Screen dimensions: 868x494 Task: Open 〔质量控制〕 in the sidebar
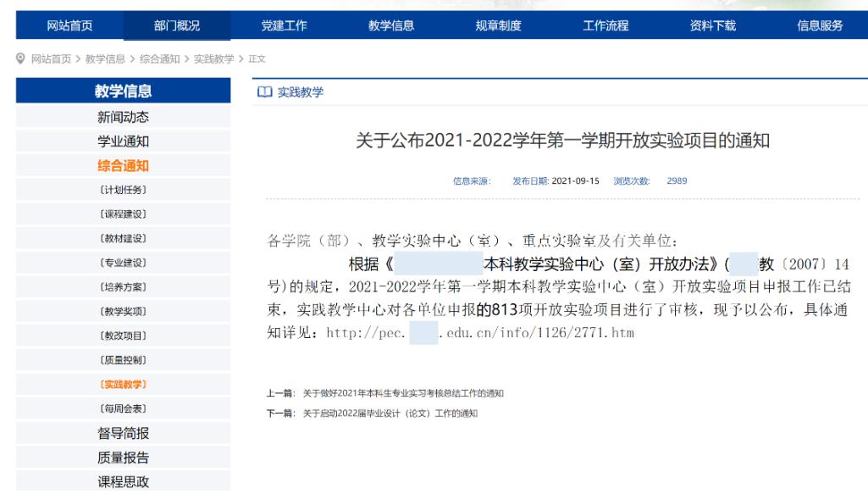click(123, 361)
